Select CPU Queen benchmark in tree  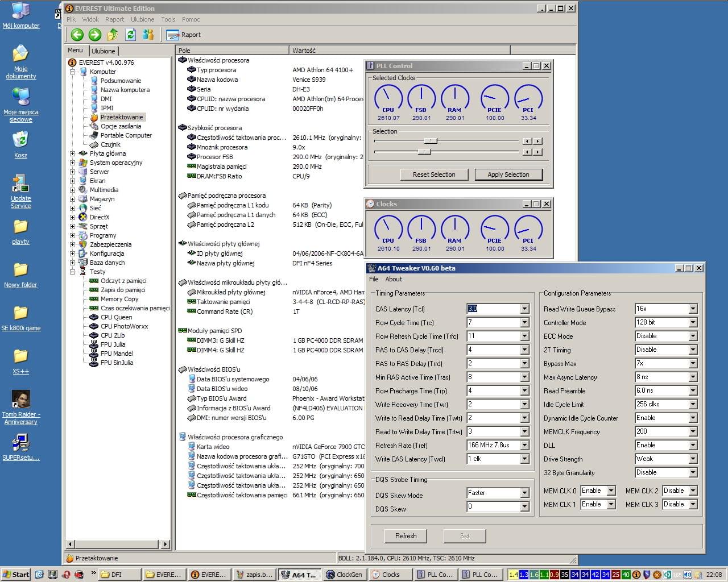116,317
